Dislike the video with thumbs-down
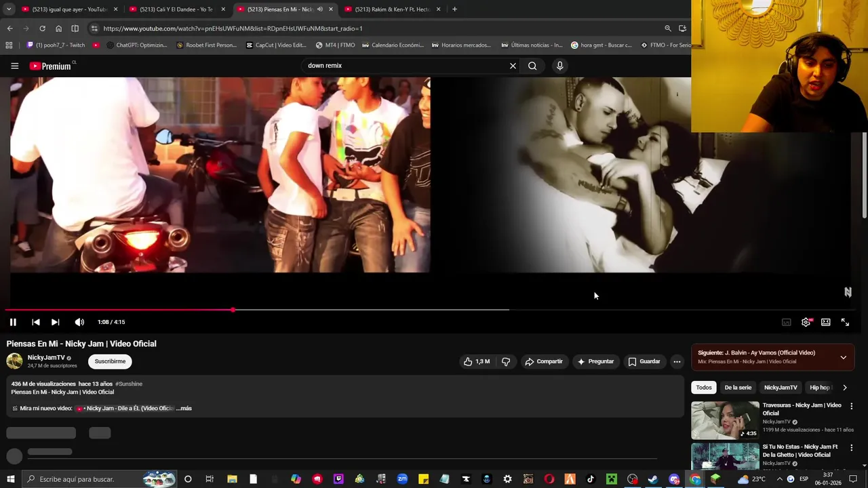The width and height of the screenshot is (868, 488). point(506,361)
